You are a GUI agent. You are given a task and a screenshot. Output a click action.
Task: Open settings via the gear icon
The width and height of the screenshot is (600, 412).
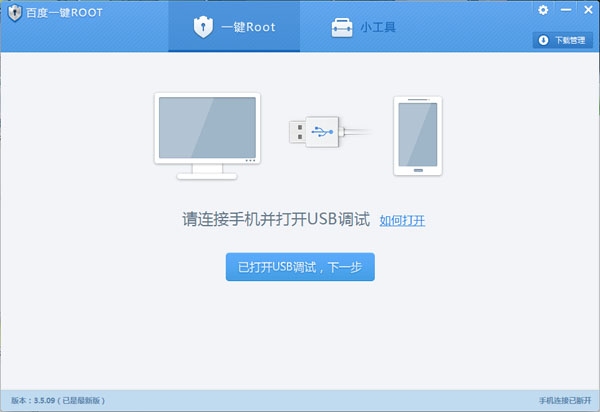(543, 10)
